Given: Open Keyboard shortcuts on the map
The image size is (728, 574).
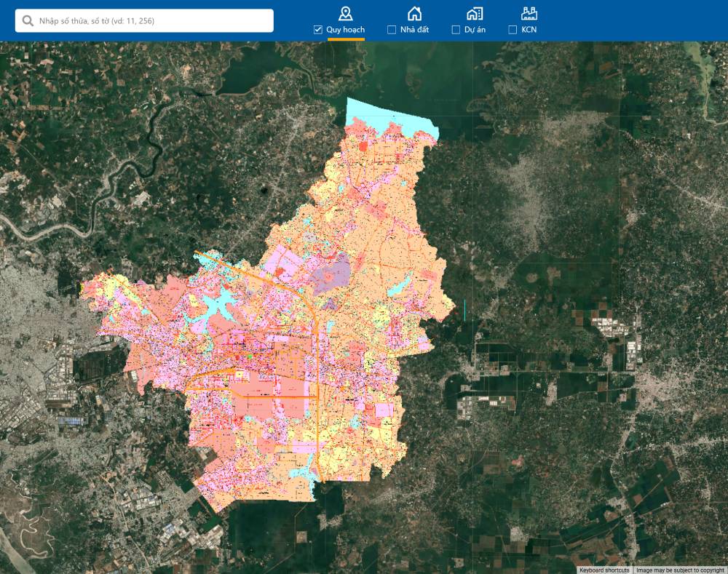Looking at the screenshot, I should coord(604,570).
